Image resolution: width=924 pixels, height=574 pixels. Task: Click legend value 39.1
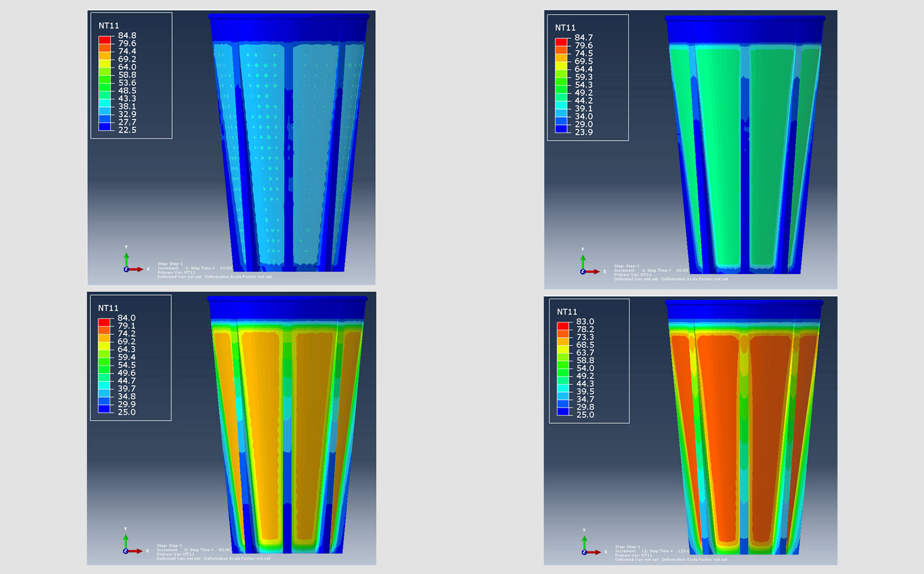coord(584,108)
